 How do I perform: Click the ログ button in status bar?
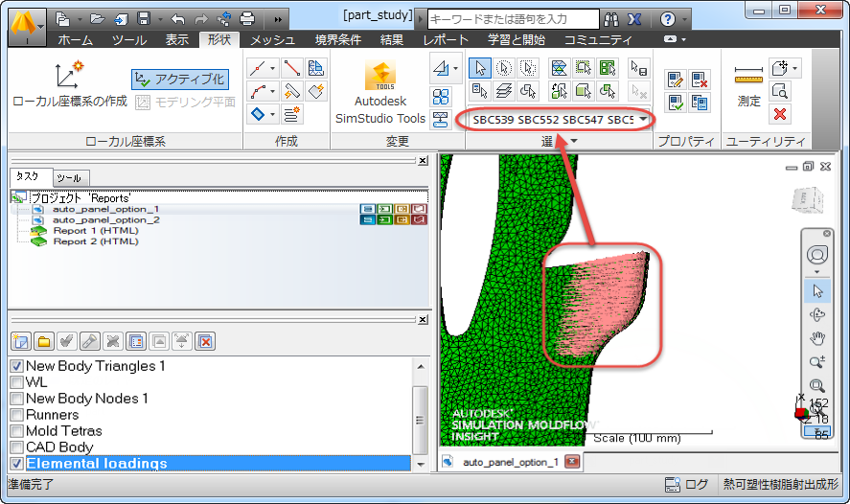687,484
